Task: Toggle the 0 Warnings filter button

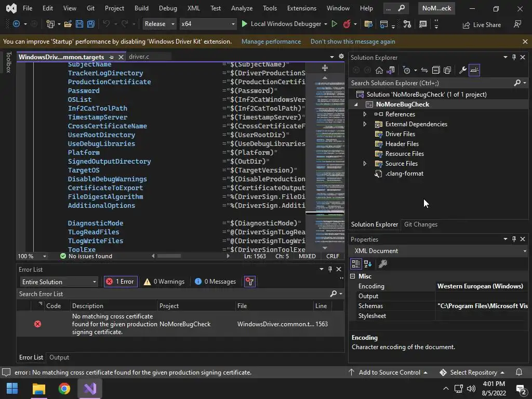Action: pyautogui.click(x=164, y=282)
